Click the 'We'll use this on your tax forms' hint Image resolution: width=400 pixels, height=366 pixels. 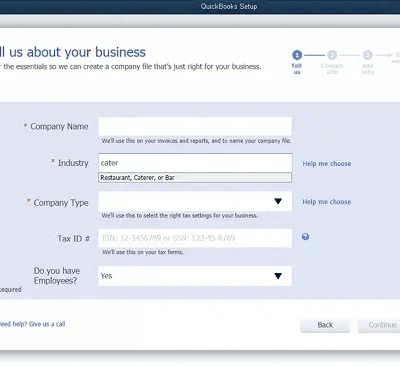point(143,252)
